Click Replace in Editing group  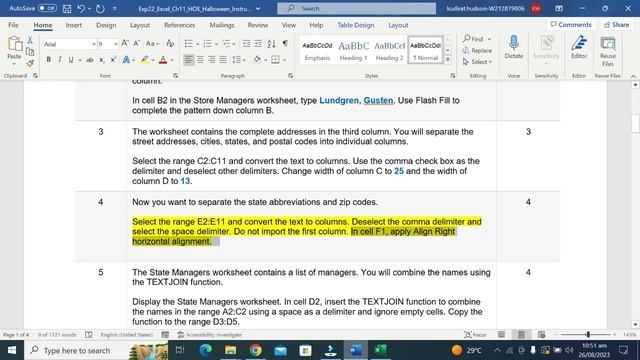click(477, 50)
